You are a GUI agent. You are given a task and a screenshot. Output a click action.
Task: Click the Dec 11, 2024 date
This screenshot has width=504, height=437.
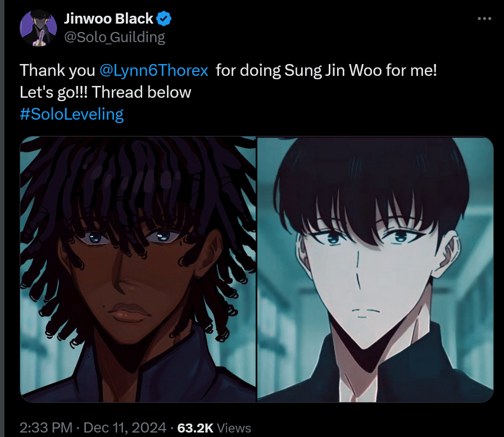pos(125,427)
